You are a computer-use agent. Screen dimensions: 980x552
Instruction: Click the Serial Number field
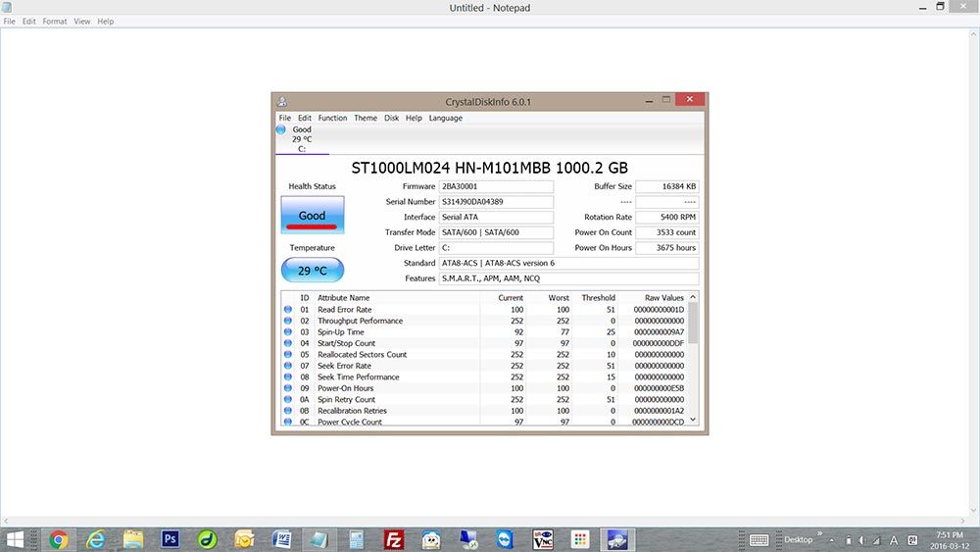tap(496, 202)
